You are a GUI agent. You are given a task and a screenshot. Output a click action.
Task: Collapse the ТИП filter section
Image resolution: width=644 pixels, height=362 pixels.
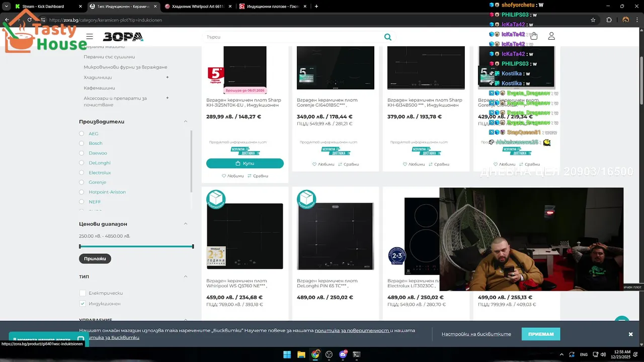tap(185, 277)
